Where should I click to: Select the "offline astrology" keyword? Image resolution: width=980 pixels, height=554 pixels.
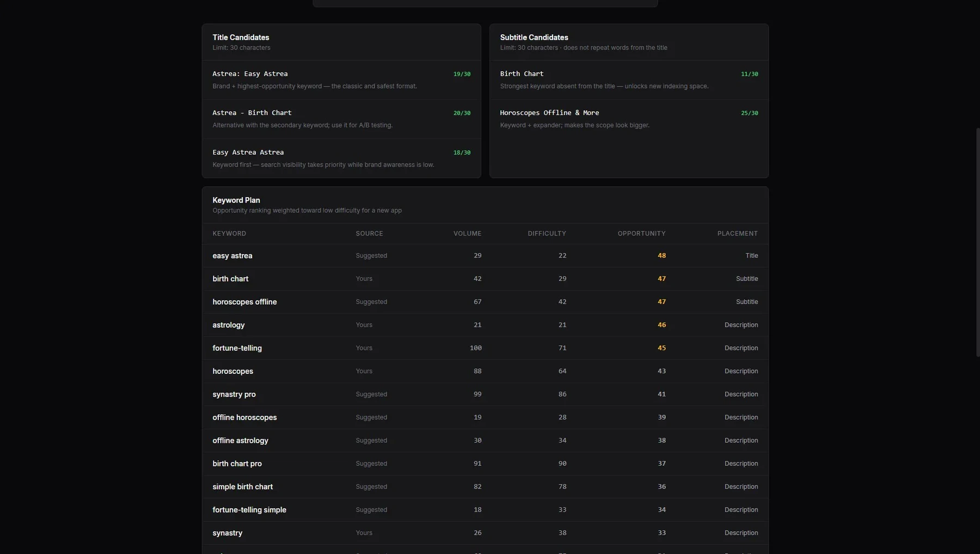coord(240,441)
